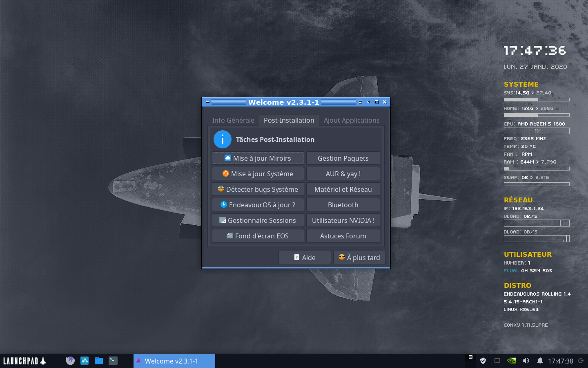Run Détecter bugs Système
Screen dimensions: 588x368
coord(258,189)
